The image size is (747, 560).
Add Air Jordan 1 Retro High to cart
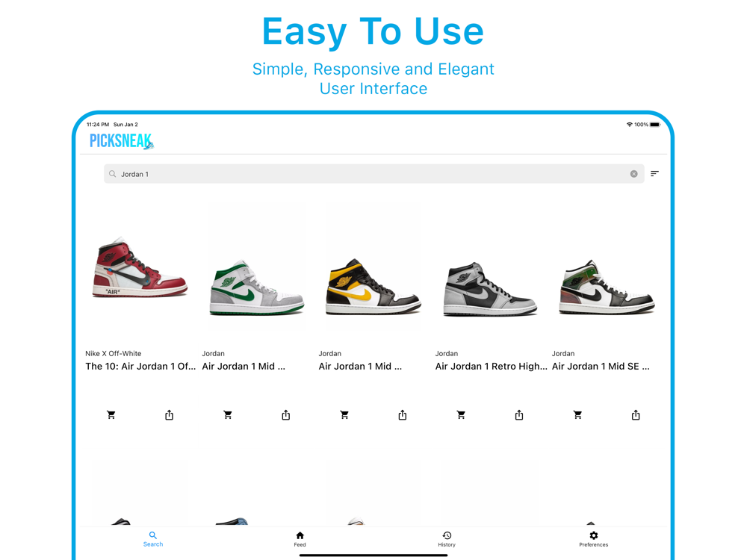(461, 414)
